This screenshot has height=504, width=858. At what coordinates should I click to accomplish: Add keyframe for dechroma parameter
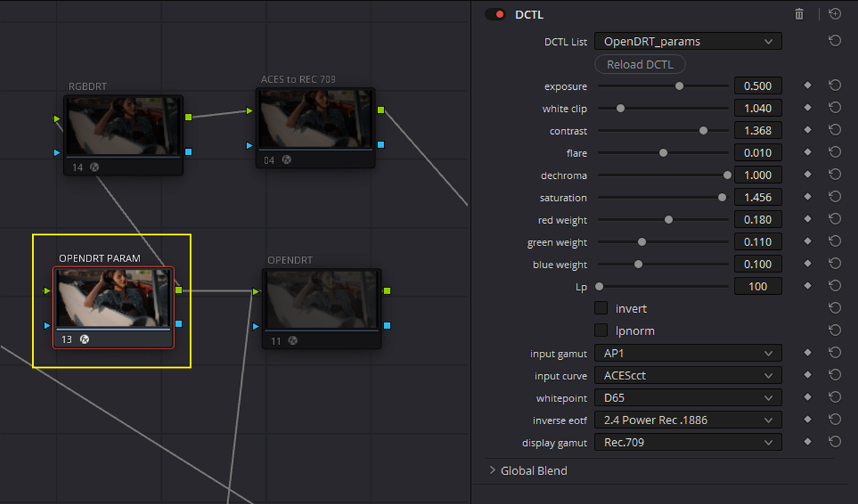(x=808, y=174)
